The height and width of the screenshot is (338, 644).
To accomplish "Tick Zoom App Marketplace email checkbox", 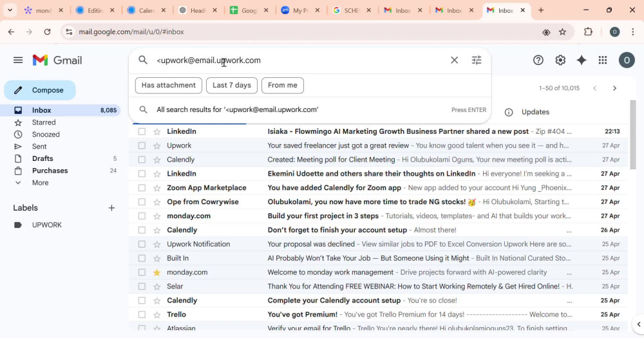I will tap(142, 188).
